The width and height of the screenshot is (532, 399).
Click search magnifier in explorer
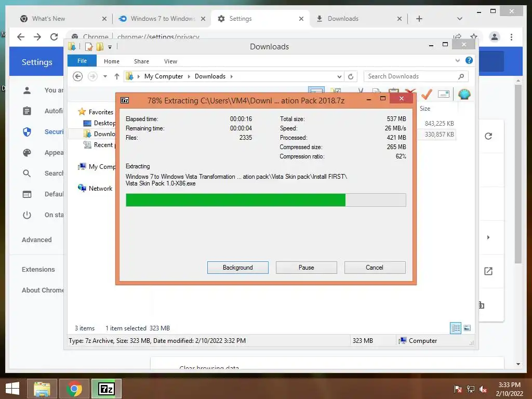tap(461, 76)
